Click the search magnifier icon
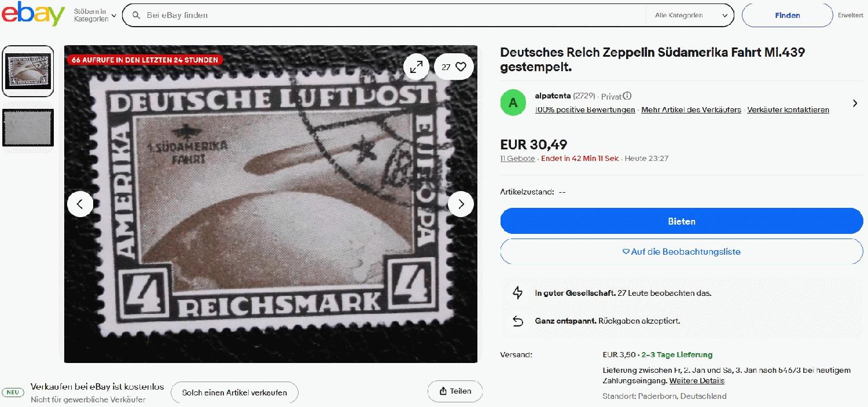868x407 pixels. pyautogui.click(x=137, y=16)
